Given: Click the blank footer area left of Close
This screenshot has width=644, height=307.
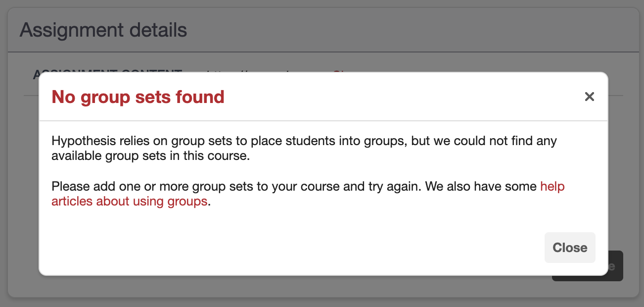Looking at the screenshot, I should (x=297, y=248).
